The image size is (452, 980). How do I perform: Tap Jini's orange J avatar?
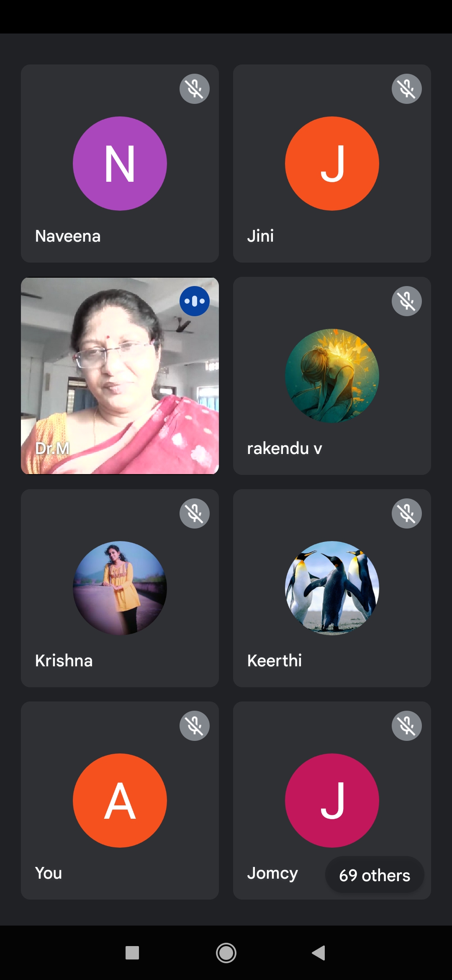[332, 163]
